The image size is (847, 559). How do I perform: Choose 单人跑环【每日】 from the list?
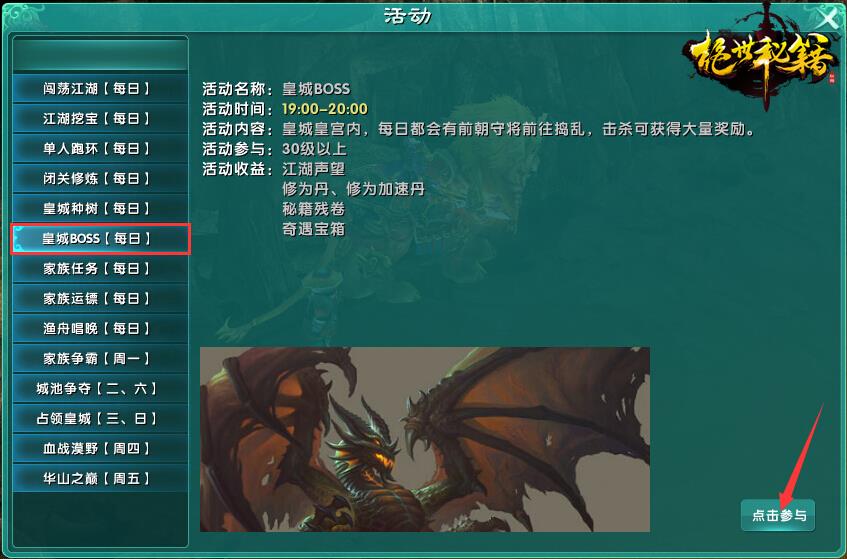coord(100,149)
